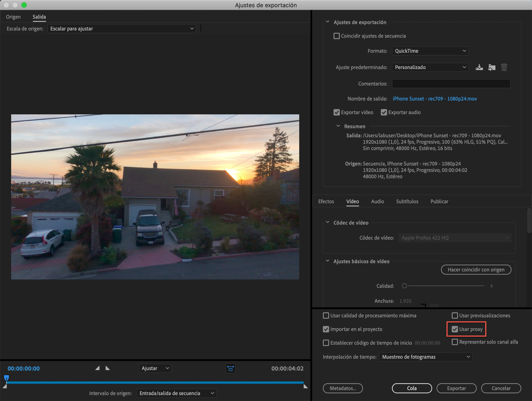
Task: Click the Exportar button
Action: tap(456, 388)
